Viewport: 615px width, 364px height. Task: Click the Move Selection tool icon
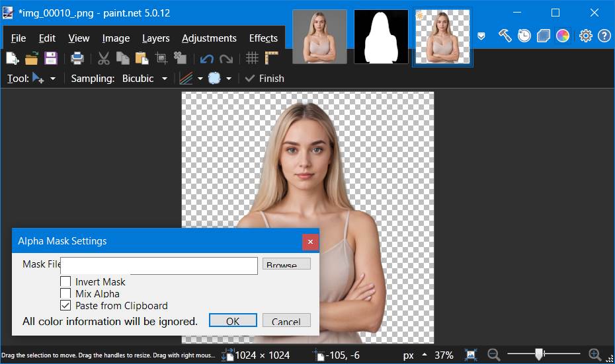click(38, 79)
